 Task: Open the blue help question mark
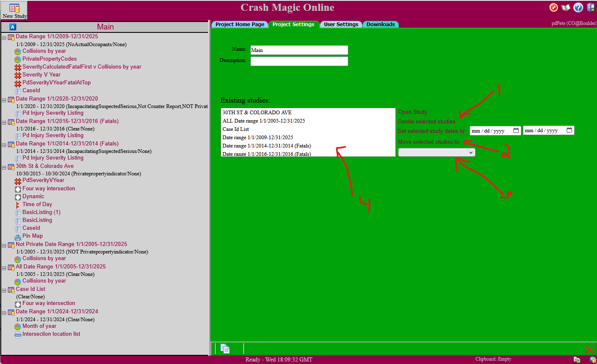pyautogui.click(x=578, y=7)
